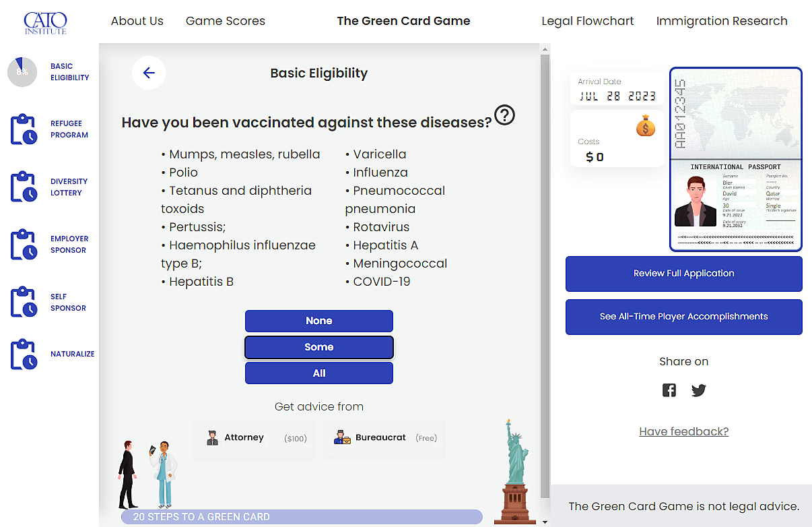The height and width of the screenshot is (527, 812).
Task: Click the 20 Steps progress bar
Action: 302,517
